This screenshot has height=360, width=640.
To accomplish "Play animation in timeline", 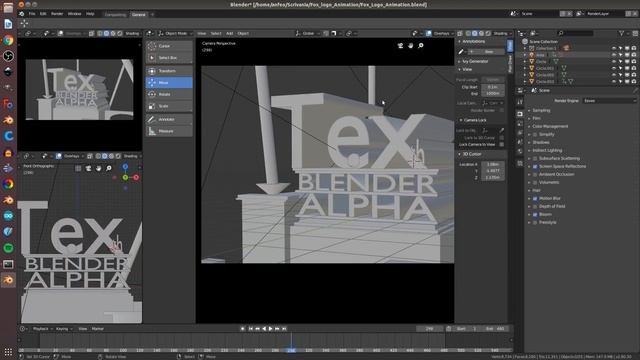I will click(270, 329).
